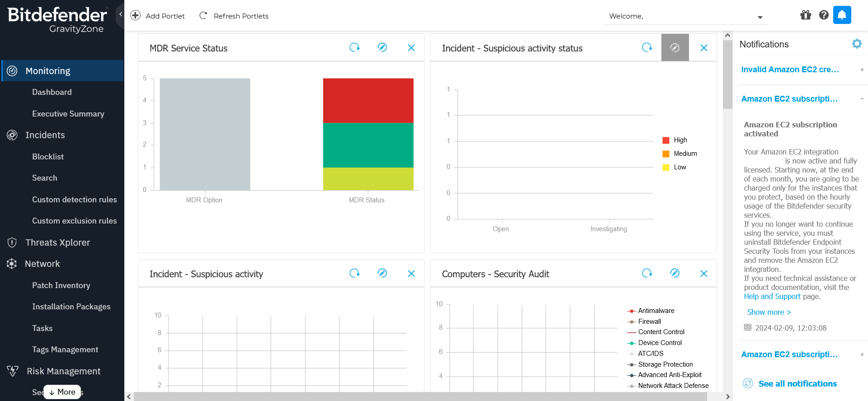Collapse the left sidebar menu
This screenshot has height=401, width=868.
(120, 14)
